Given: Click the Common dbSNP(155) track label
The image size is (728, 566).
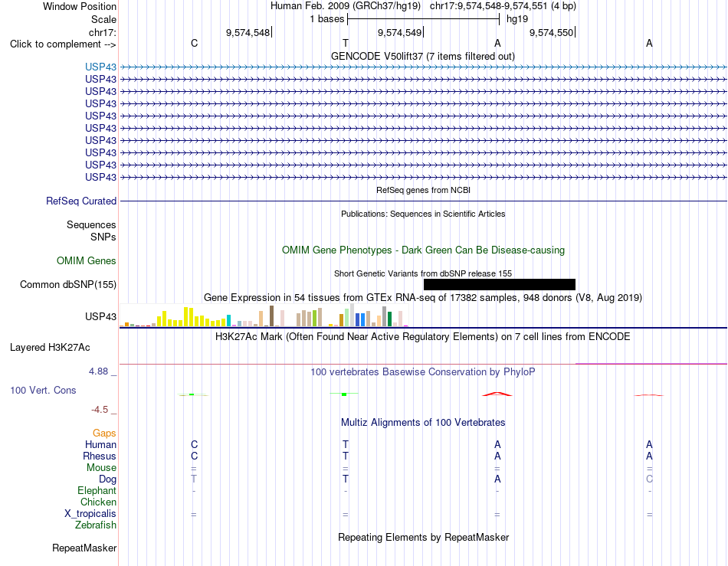Looking at the screenshot, I should click(68, 284).
